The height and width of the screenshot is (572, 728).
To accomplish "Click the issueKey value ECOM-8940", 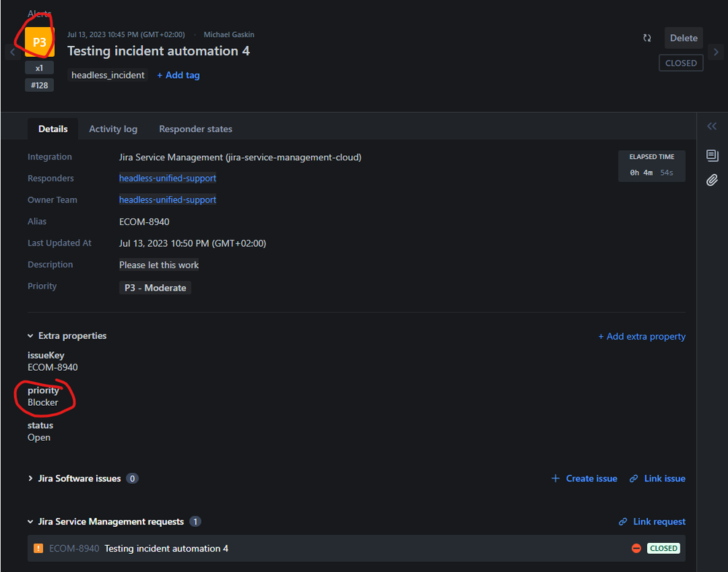I will click(x=52, y=368).
